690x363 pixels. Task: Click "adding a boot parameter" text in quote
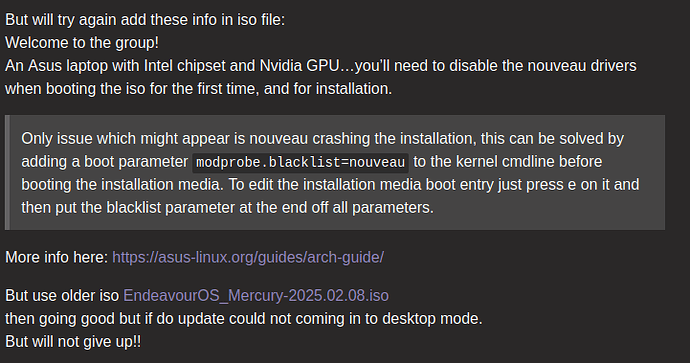tap(105, 161)
